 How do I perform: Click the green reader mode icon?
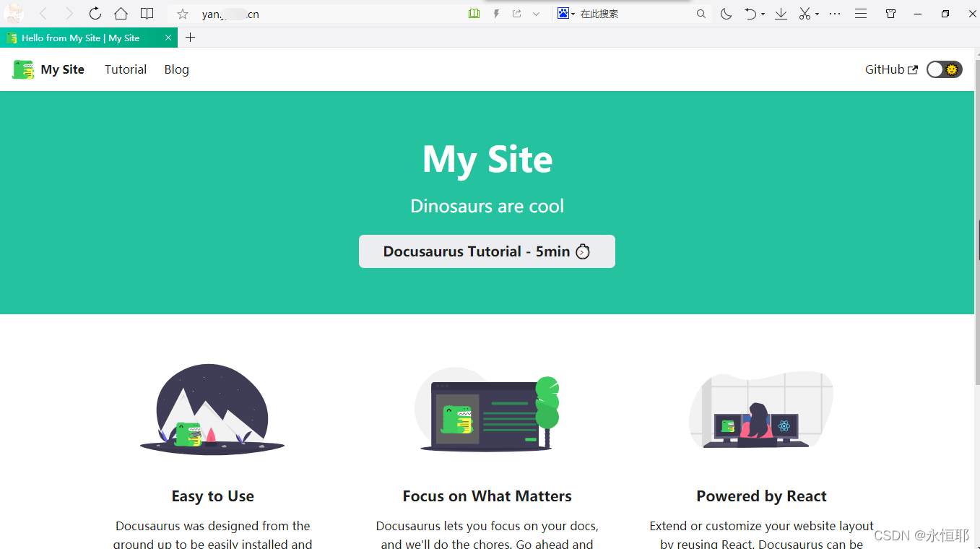pos(474,14)
